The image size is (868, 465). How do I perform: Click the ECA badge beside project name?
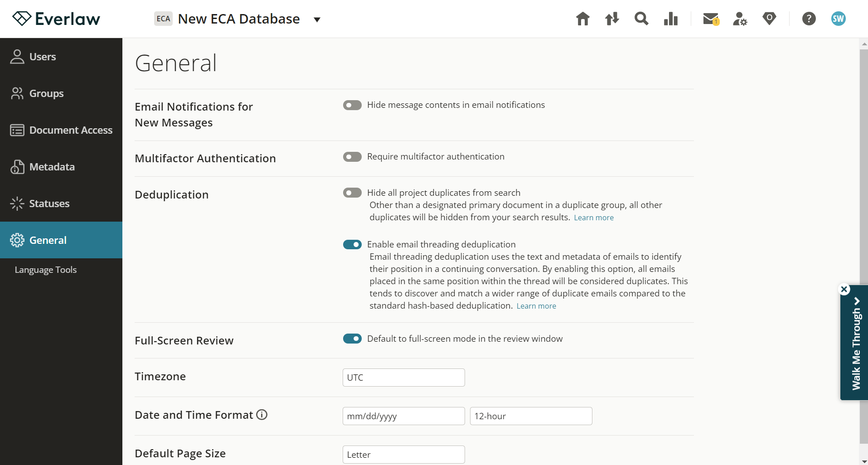point(163,19)
